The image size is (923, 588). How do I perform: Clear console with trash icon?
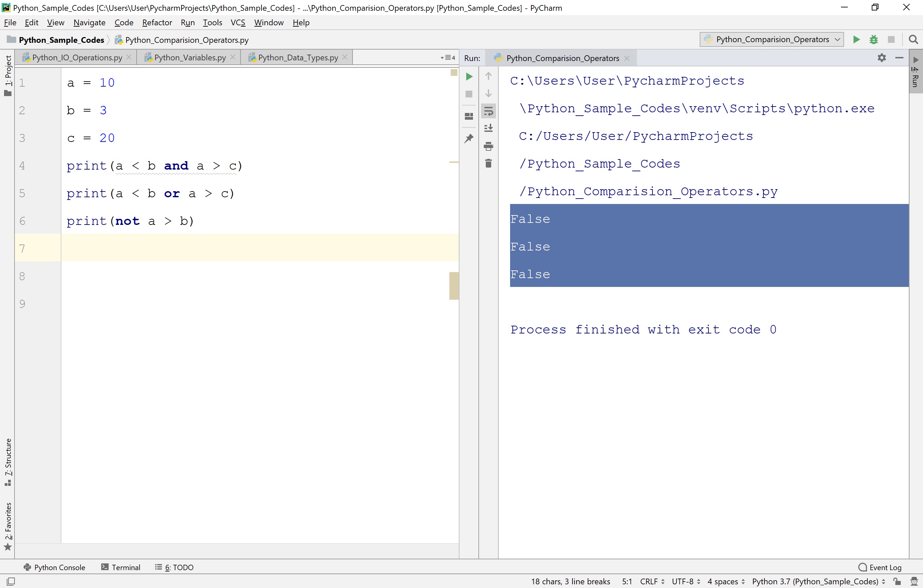tap(488, 164)
